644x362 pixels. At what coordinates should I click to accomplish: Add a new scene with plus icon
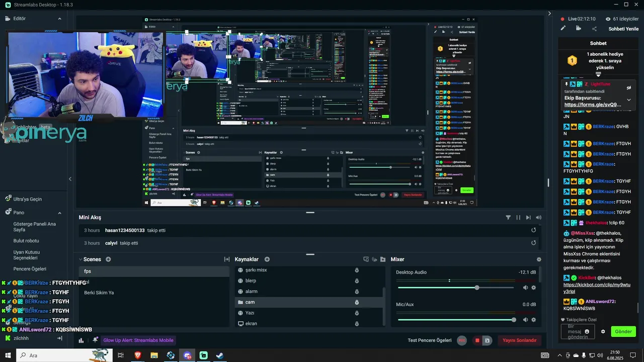click(x=108, y=259)
